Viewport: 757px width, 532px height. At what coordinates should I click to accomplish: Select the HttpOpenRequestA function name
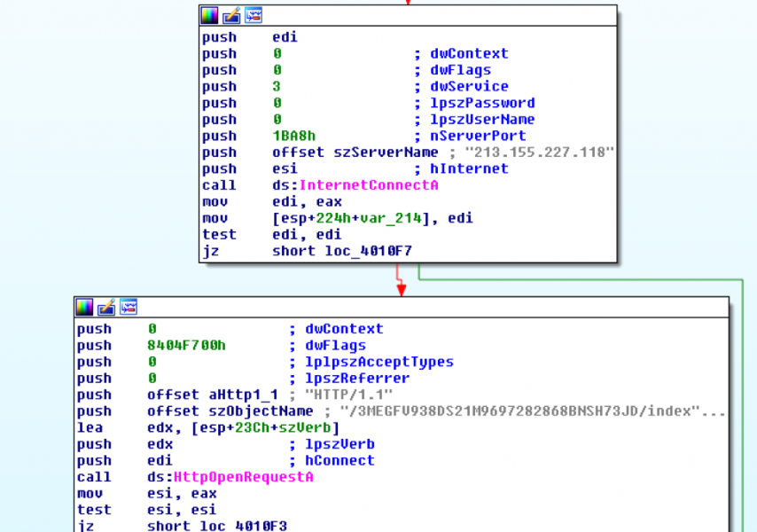[x=243, y=477]
